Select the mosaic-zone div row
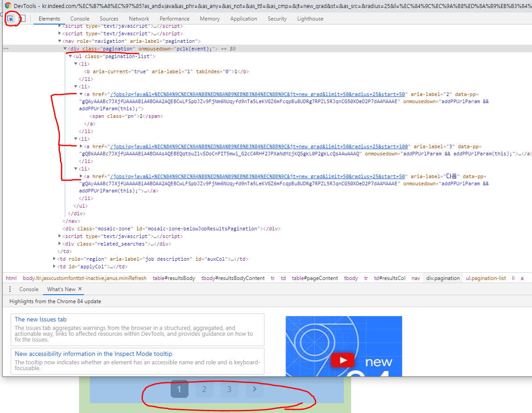 [x=172, y=229]
